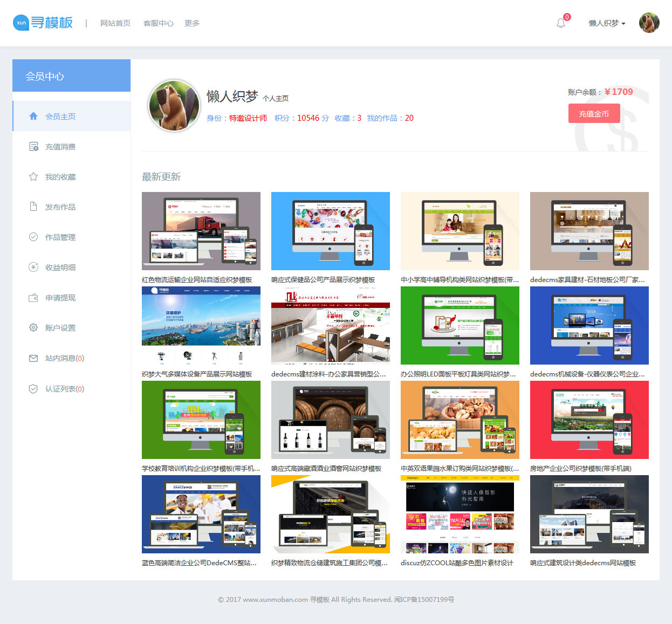Click the notification bell icon

pyautogui.click(x=561, y=23)
